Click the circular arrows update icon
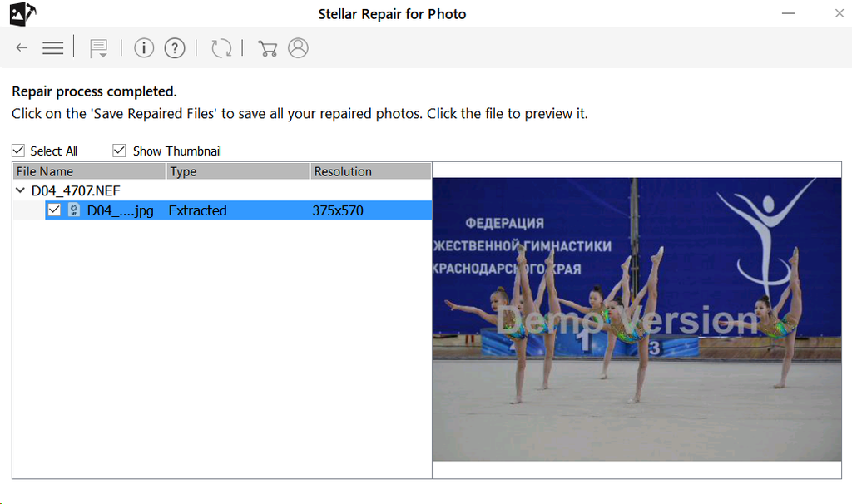This screenshot has width=852, height=504. click(x=221, y=48)
